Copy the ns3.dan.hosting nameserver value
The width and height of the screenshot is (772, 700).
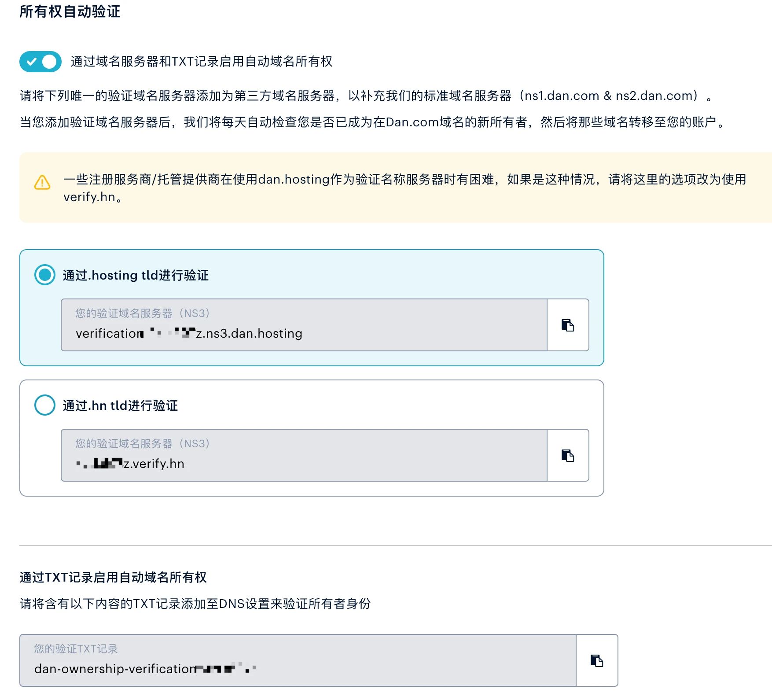tap(568, 325)
